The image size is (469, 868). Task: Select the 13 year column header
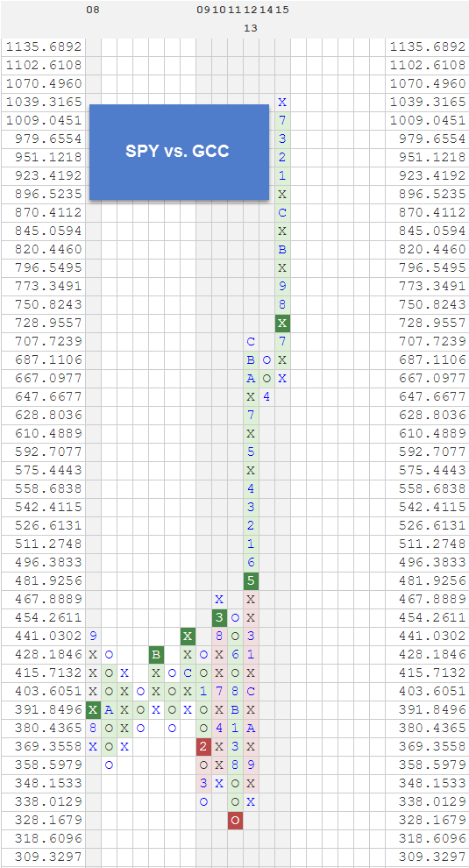[x=251, y=28]
